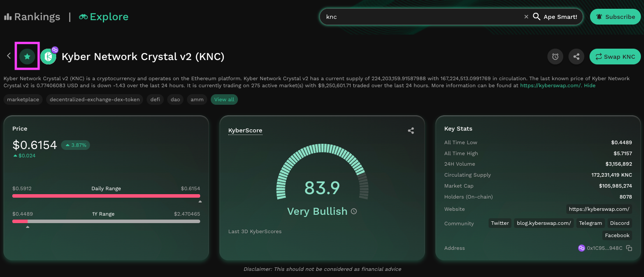Click the green up arrow beside $0.024
The height and width of the screenshot is (277, 644).
[x=15, y=156]
